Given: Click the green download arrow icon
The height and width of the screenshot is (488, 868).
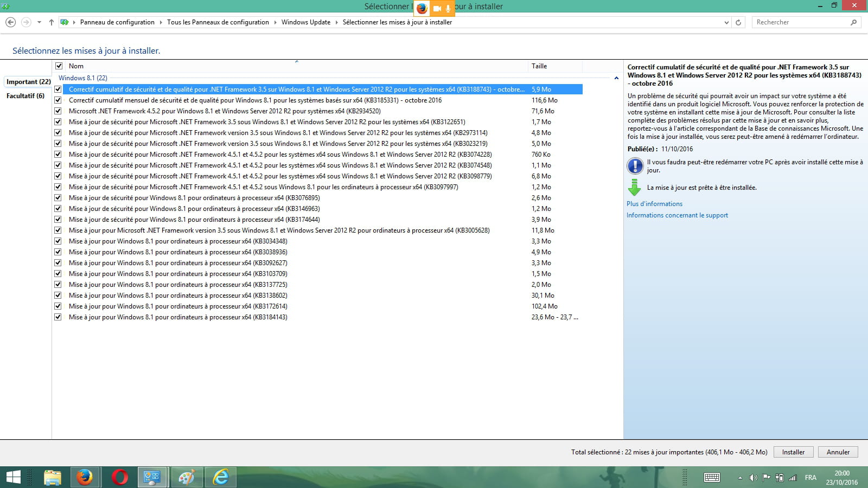Looking at the screenshot, I should [x=634, y=188].
